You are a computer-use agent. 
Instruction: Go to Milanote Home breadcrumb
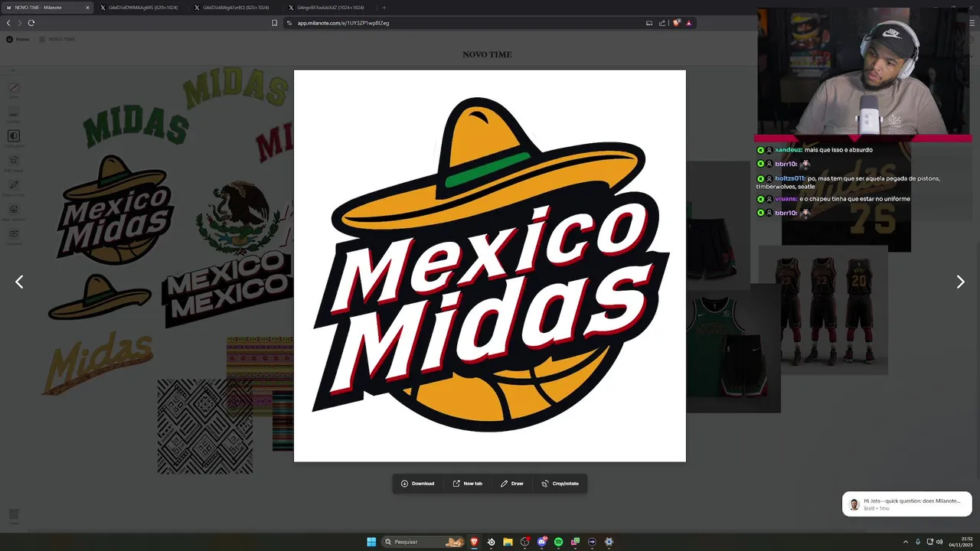(x=18, y=39)
